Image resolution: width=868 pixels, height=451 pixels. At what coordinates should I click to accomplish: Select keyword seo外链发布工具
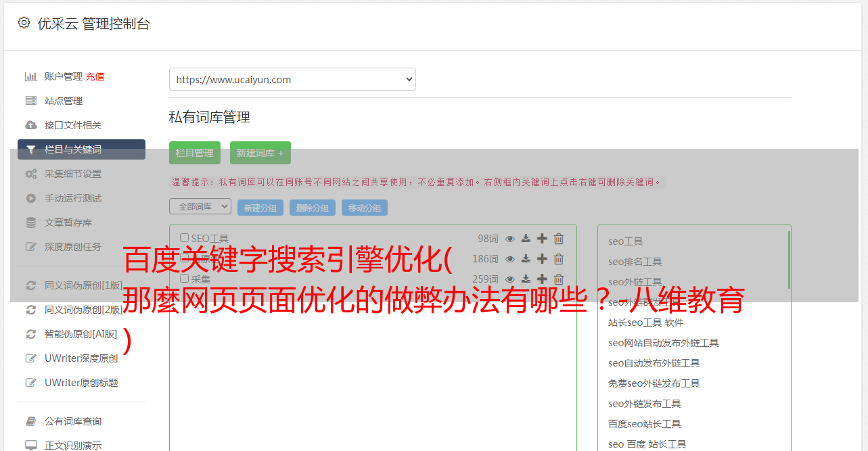pyautogui.click(x=644, y=404)
